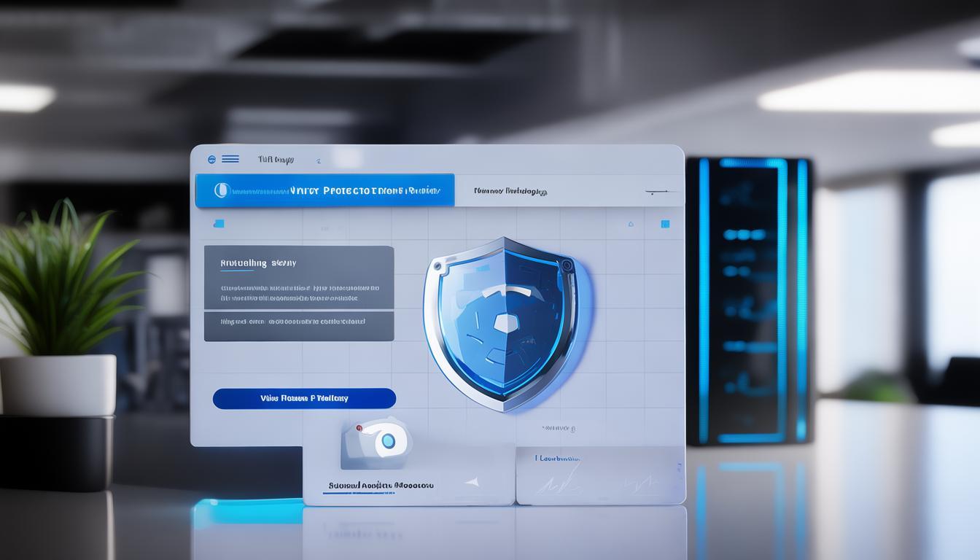Screen dimensions: 980x560
Task: Click the window title text in top bar
Action: (276, 159)
